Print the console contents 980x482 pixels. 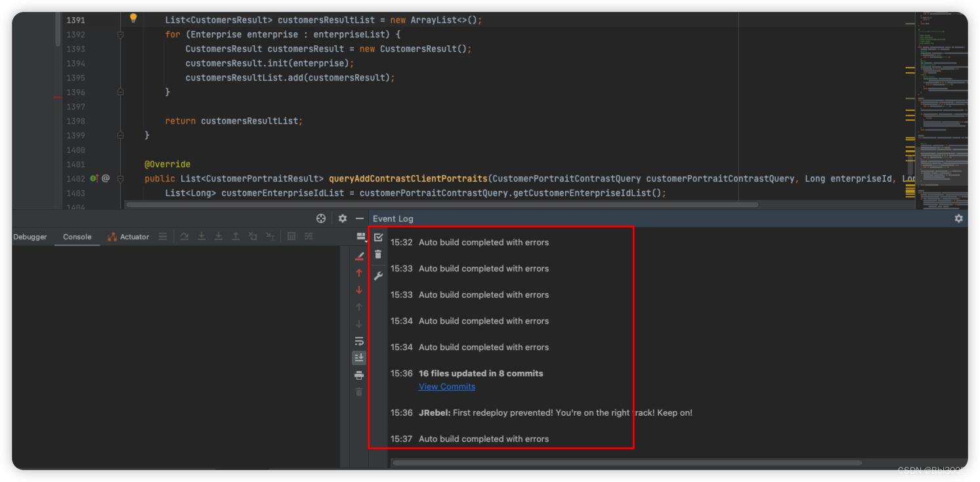tap(359, 374)
